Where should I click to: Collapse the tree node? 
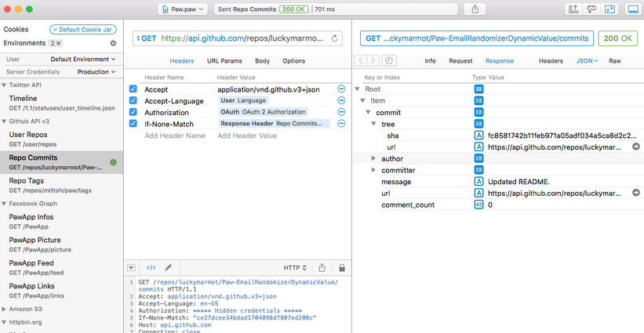click(x=373, y=124)
